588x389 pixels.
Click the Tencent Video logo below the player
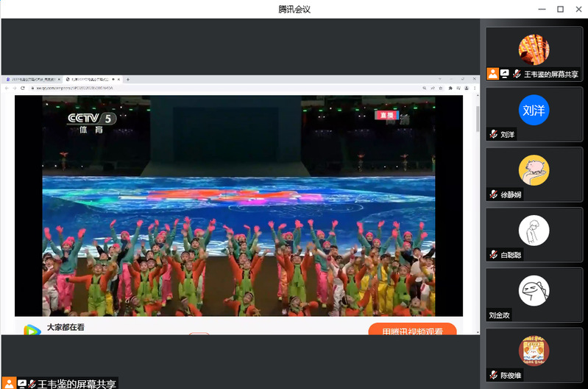(x=32, y=329)
